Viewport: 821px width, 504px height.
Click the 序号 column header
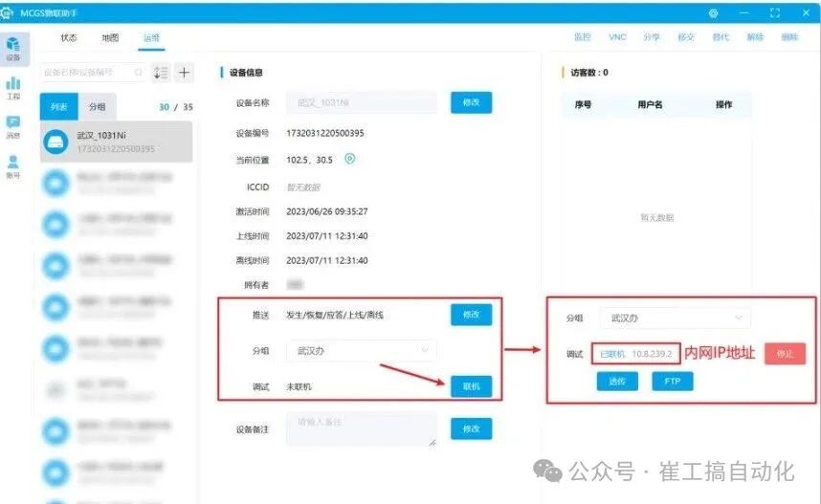pyautogui.click(x=583, y=104)
